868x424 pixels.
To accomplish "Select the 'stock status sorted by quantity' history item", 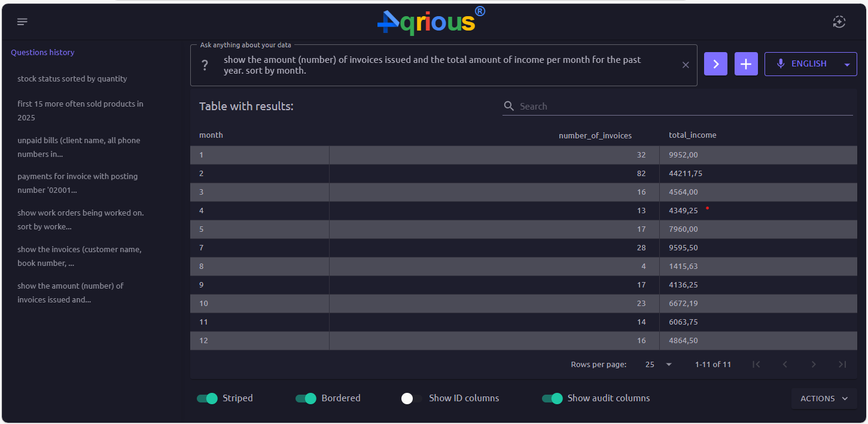I will click(72, 78).
